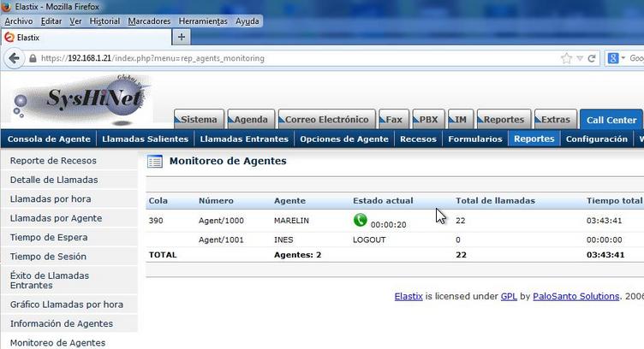Image resolution: width=644 pixels, height=349 pixels.
Task: Open the Archivo menu
Action: tap(19, 21)
